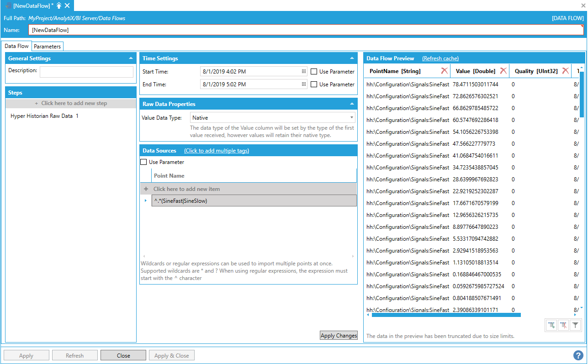Enable Use Parameter for Start Time
This screenshot has height=364, width=588.
click(x=314, y=72)
